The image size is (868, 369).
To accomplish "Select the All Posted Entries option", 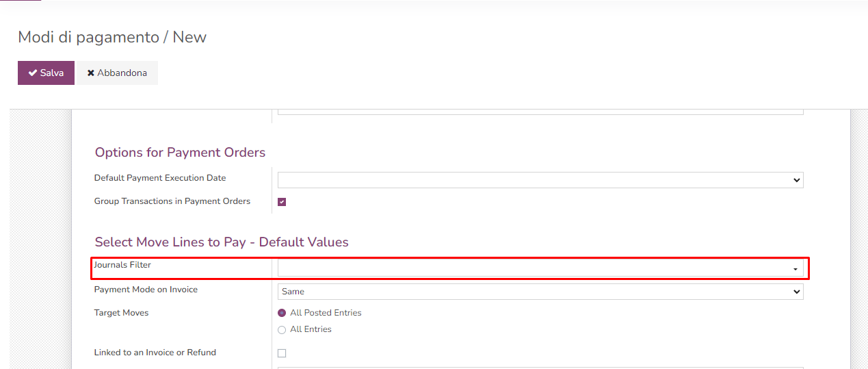I will coord(282,313).
